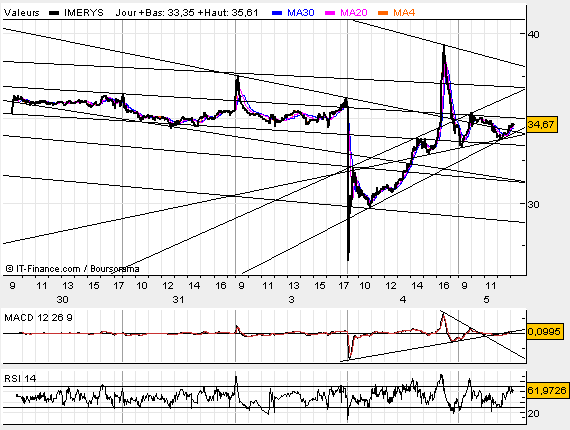570x430 pixels.
Task: Click the IT-Finance.com / Boursorama credit
Action: (x=72, y=269)
